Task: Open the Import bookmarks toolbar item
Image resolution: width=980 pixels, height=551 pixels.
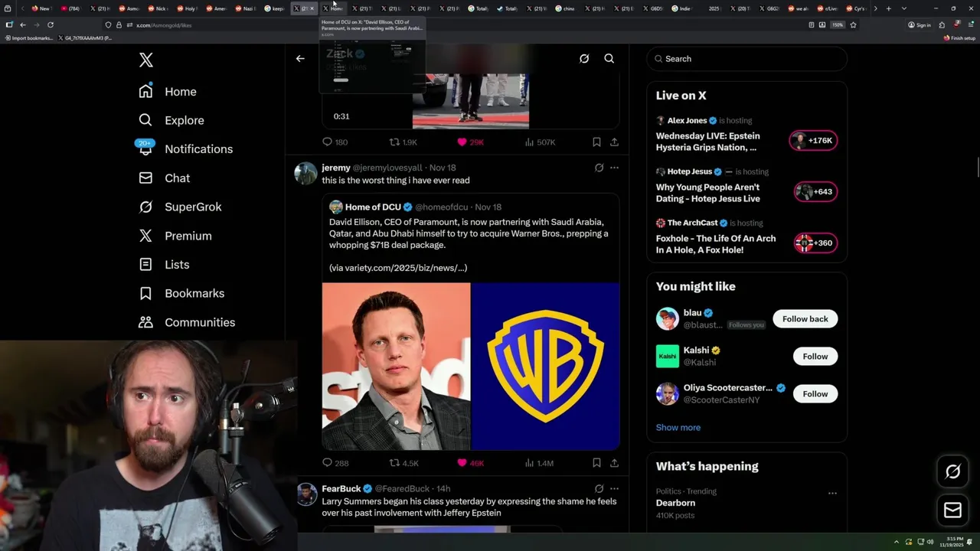Action: pyautogui.click(x=29, y=38)
